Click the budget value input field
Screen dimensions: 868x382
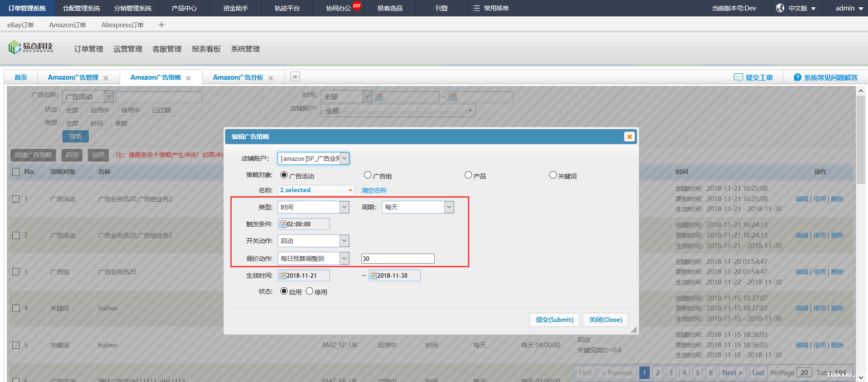[397, 259]
